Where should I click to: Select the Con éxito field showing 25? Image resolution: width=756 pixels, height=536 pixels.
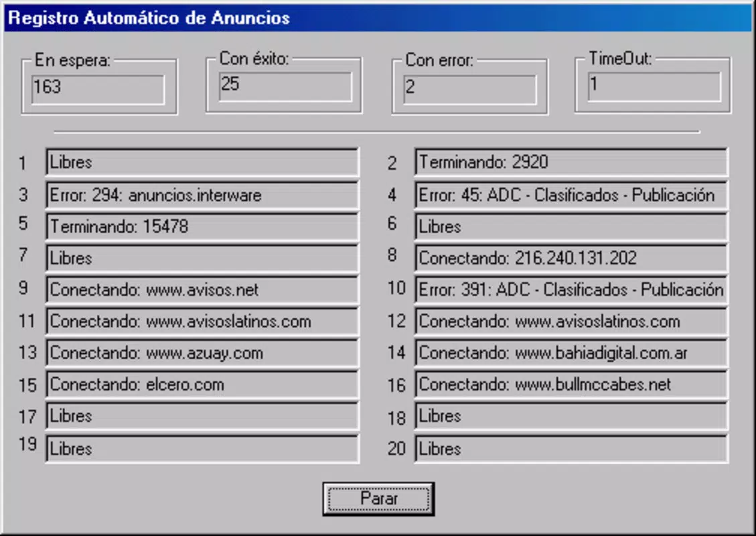pyautogui.click(x=285, y=87)
